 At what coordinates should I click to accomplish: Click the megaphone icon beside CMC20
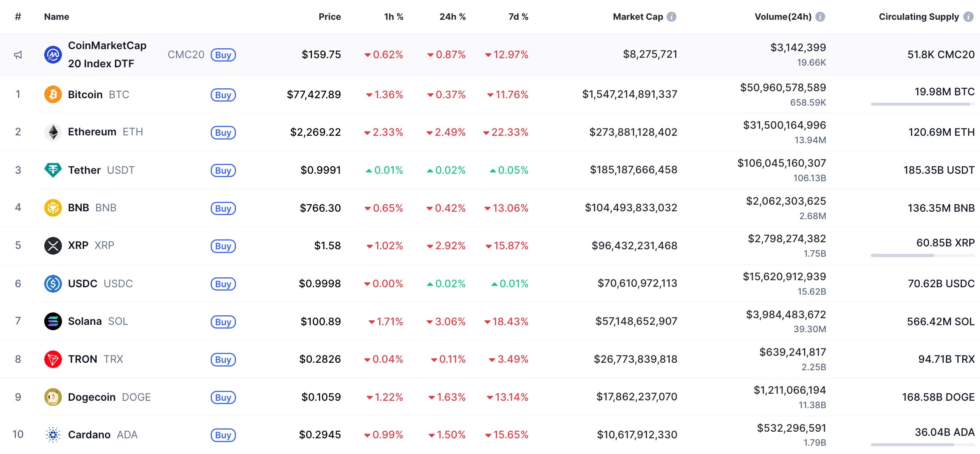click(x=18, y=55)
